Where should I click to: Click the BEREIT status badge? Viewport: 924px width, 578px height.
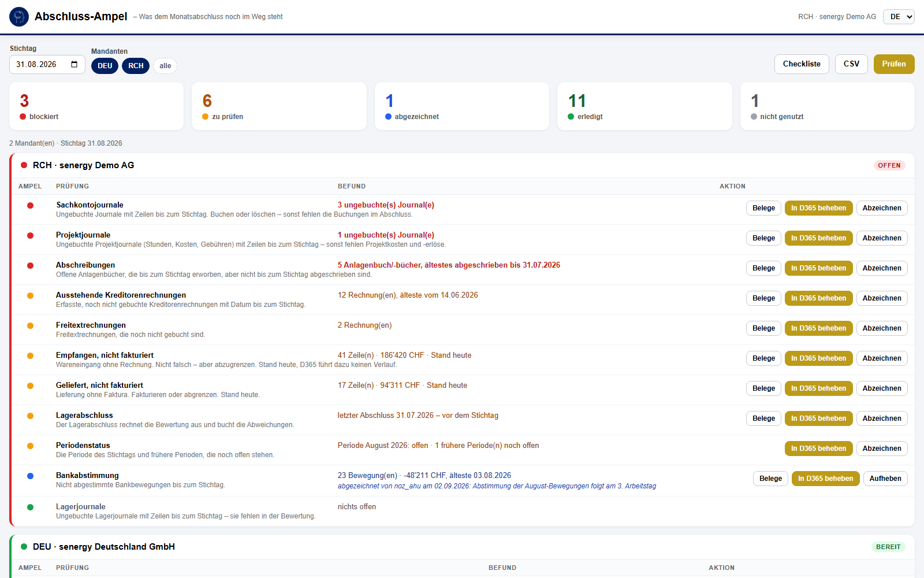tap(888, 547)
